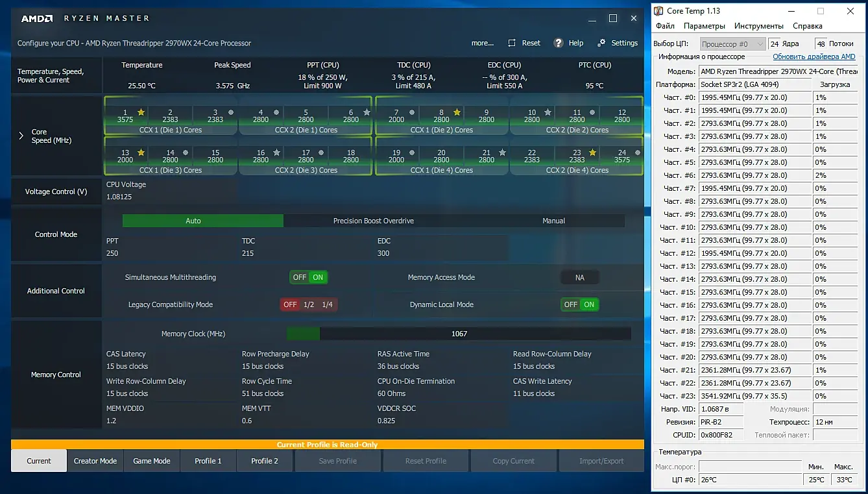This screenshot has height=494, width=868.
Task: Select Precision Boost Overdrive control mode
Action: point(373,221)
